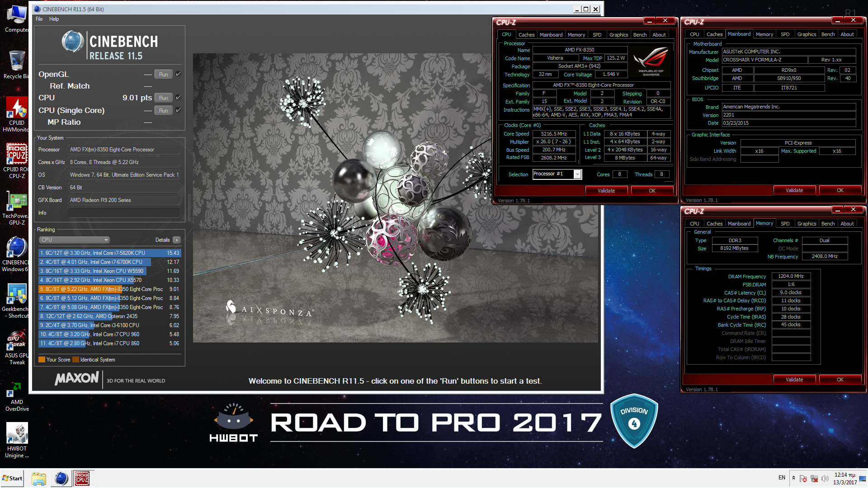
Task: Launch AMD OverDrive desktop icon
Action: pos(16,397)
